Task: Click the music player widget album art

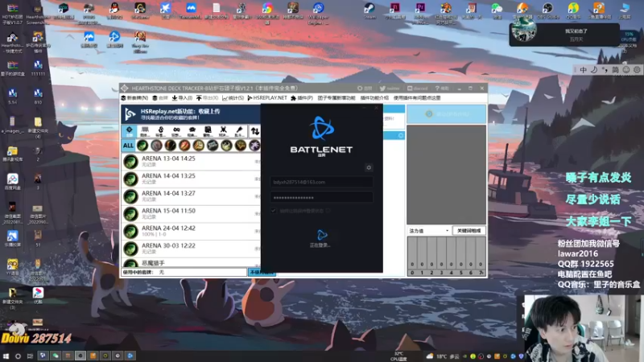Action: point(524,31)
